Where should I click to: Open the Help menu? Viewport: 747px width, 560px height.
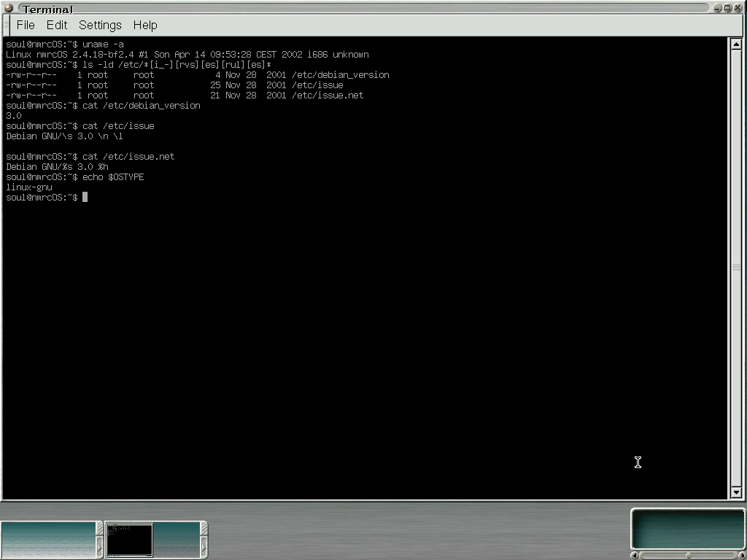click(145, 26)
